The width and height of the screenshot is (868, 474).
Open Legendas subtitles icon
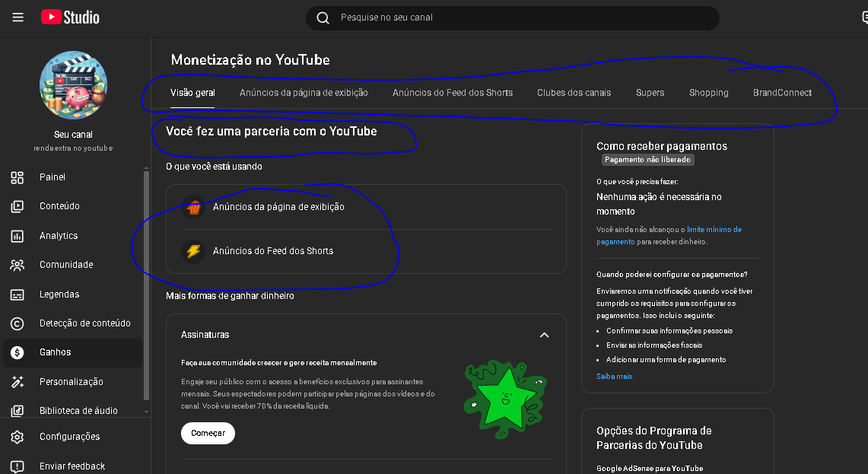click(x=17, y=294)
